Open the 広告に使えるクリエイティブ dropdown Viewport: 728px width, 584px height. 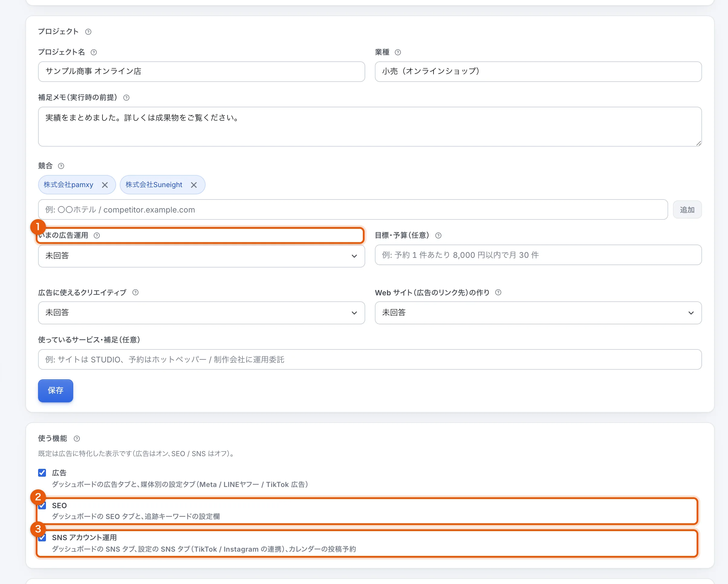tap(201, 313)
